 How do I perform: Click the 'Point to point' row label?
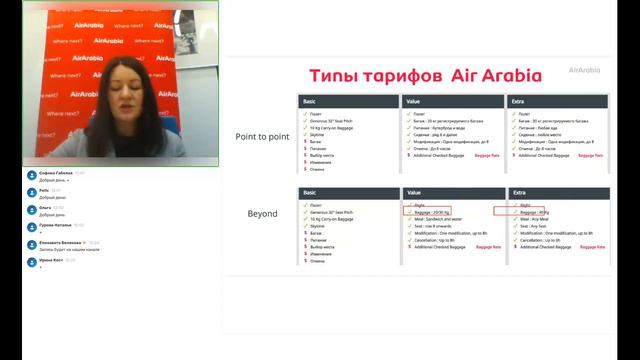[262, 137]
